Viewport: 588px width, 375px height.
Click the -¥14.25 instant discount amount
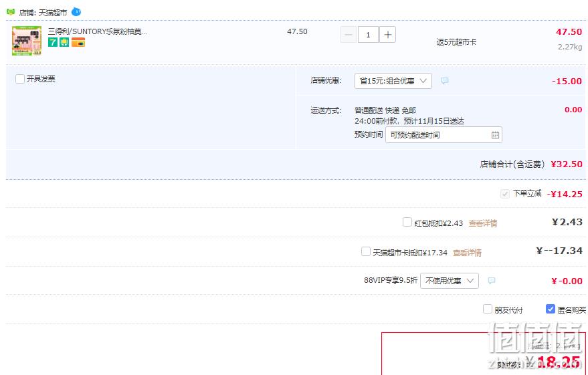click(x=565, y=194)
